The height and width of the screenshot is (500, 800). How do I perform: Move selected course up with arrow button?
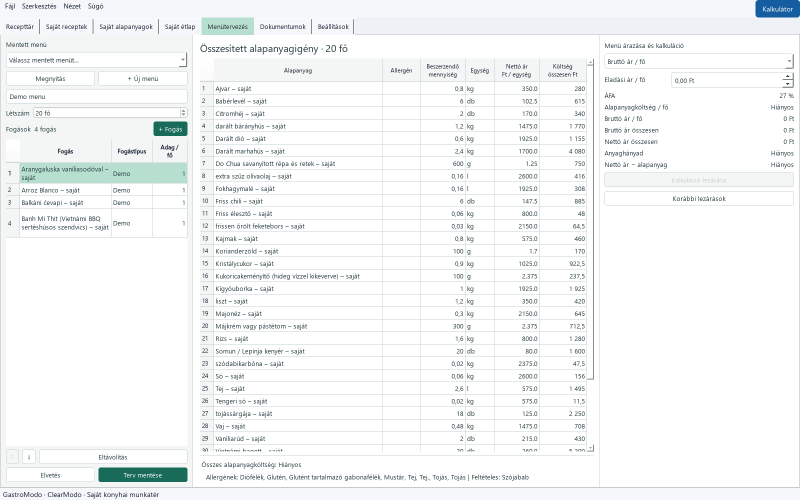point(13,457)
